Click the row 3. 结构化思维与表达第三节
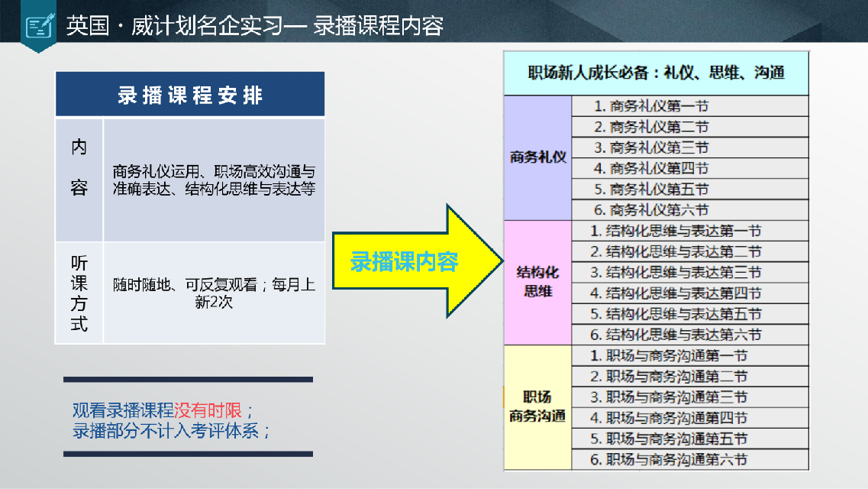This screenshot has height=489, width=868. [x=690, y=272]
